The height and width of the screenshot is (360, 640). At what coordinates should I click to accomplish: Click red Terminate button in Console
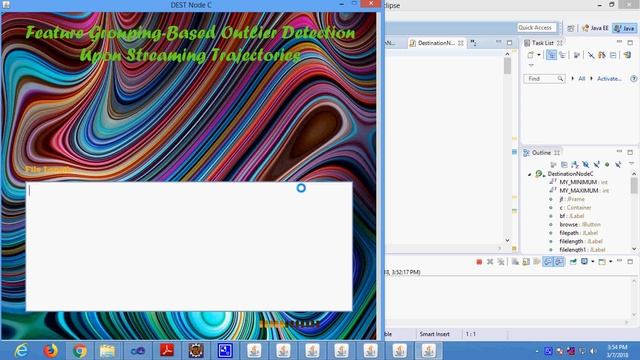click(479, 262)
